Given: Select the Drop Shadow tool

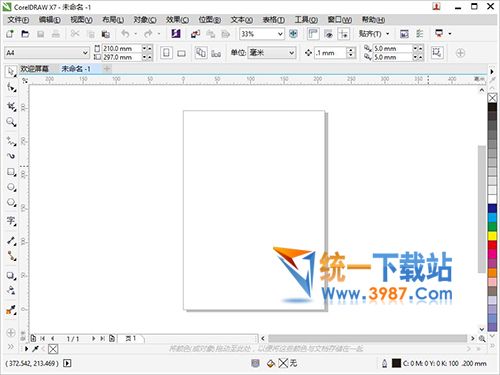Looking at the screenshot, I should tap(11, 276).
